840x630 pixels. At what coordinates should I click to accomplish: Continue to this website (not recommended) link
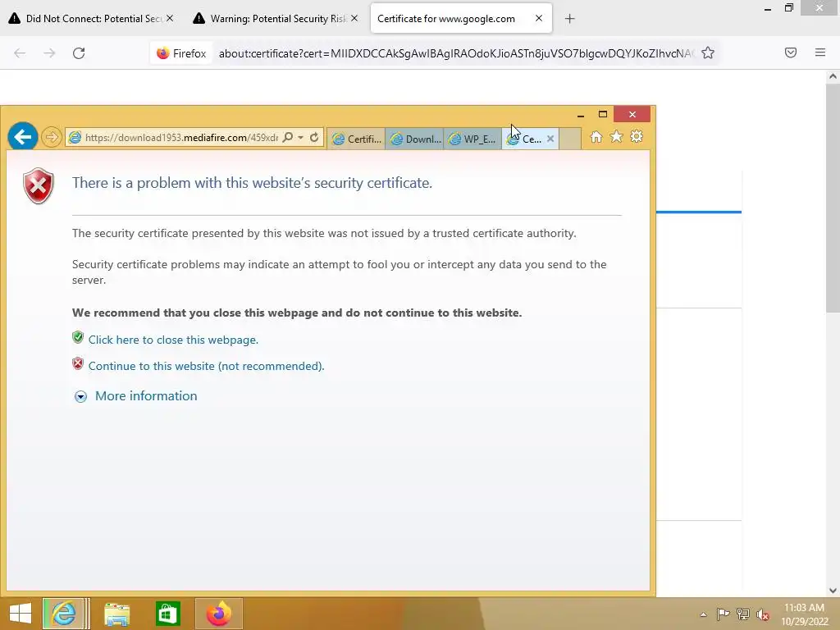click(x=206, y=366)
